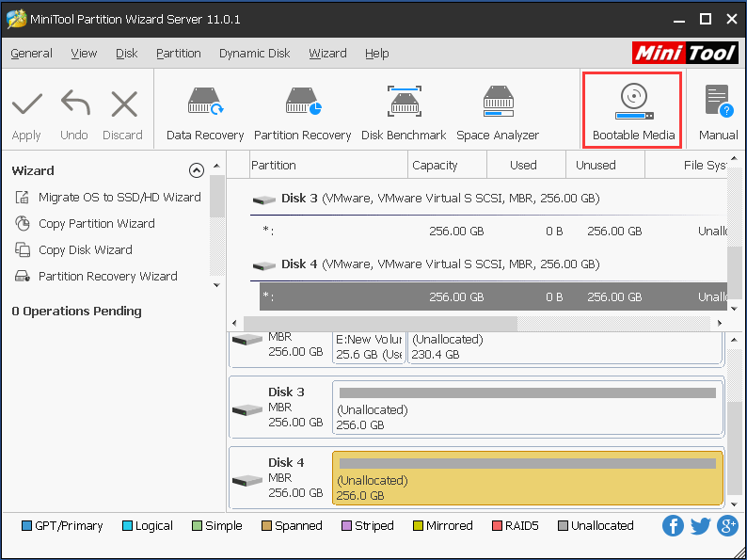
Task: Launch Partition Recovery from toolbar
Action: [x=302, y=113]
